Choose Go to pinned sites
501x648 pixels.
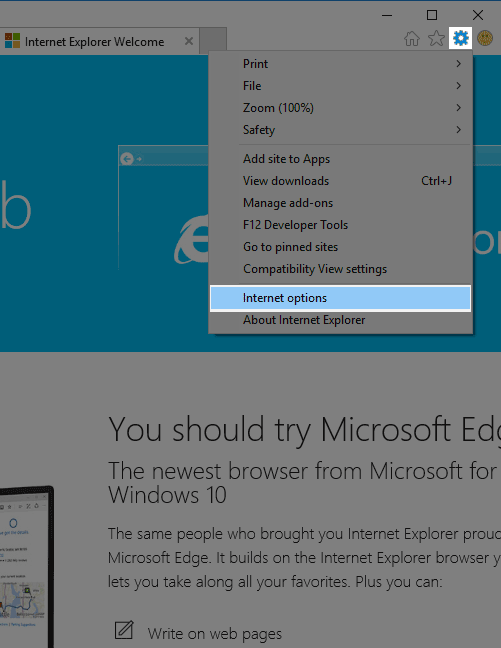(341, 247)
